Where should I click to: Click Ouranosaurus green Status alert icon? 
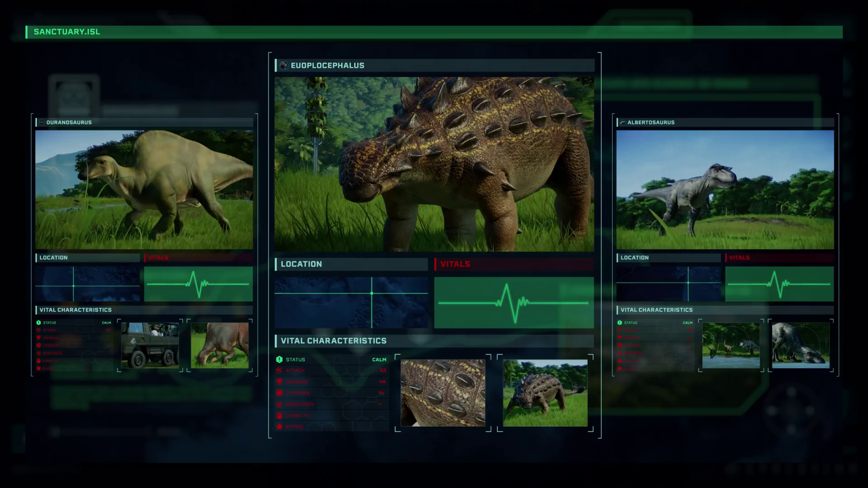coord(38,323)
